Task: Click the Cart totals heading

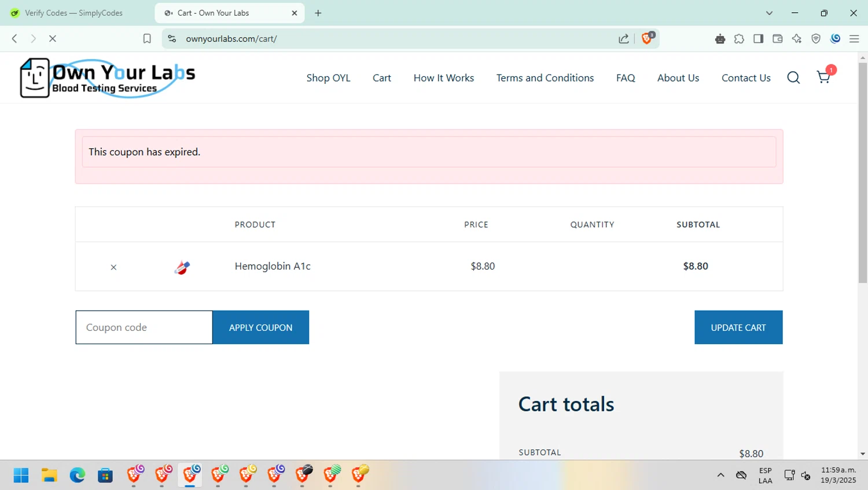Action: [566, 404]
